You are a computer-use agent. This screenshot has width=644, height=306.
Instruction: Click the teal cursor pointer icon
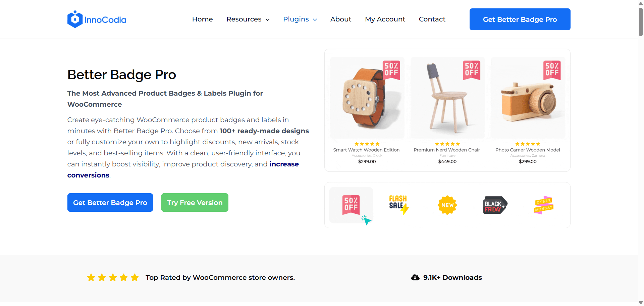[x=366, y=220]
